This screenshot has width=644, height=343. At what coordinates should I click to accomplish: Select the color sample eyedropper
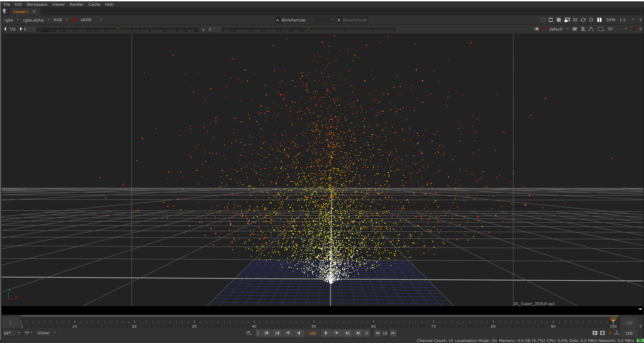click(x=635, y=29)
